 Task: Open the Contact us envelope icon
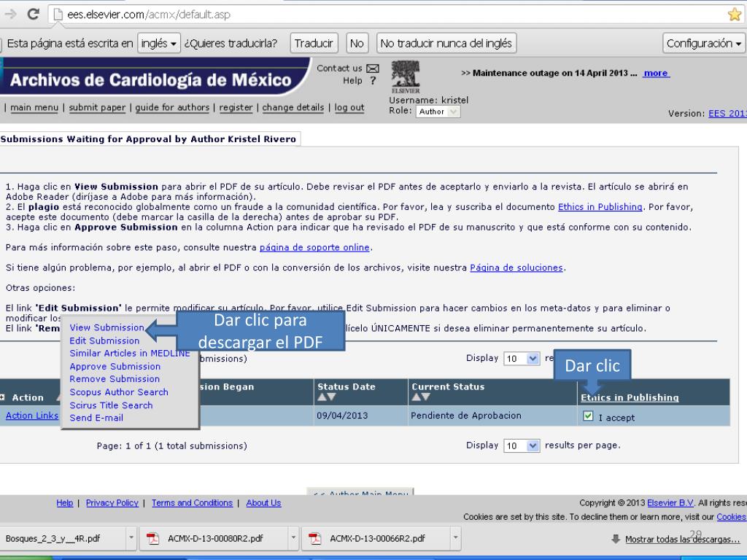(x=373, y=69)
